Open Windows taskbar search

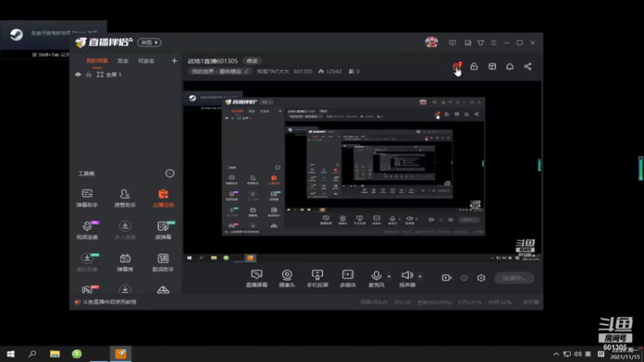(32, 354)
